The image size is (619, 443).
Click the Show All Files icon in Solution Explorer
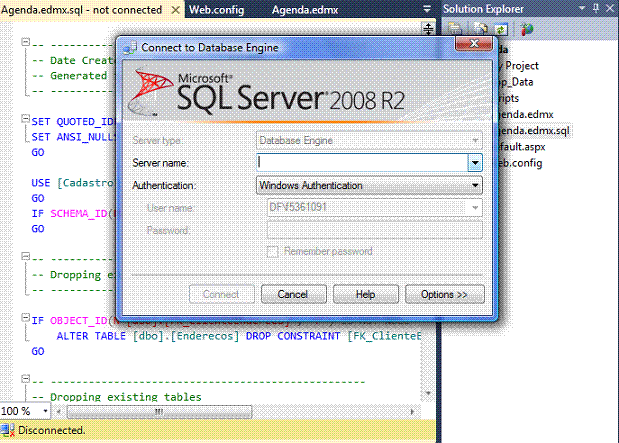tap(480, 29)
